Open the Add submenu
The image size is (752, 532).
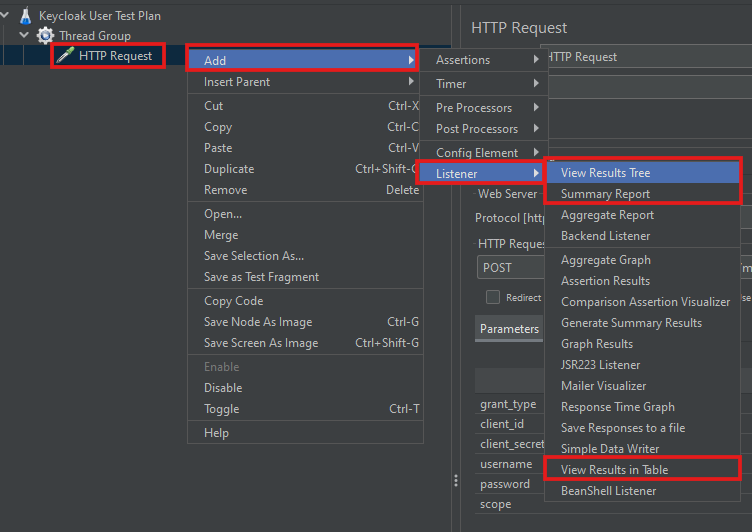click(303, 60)
